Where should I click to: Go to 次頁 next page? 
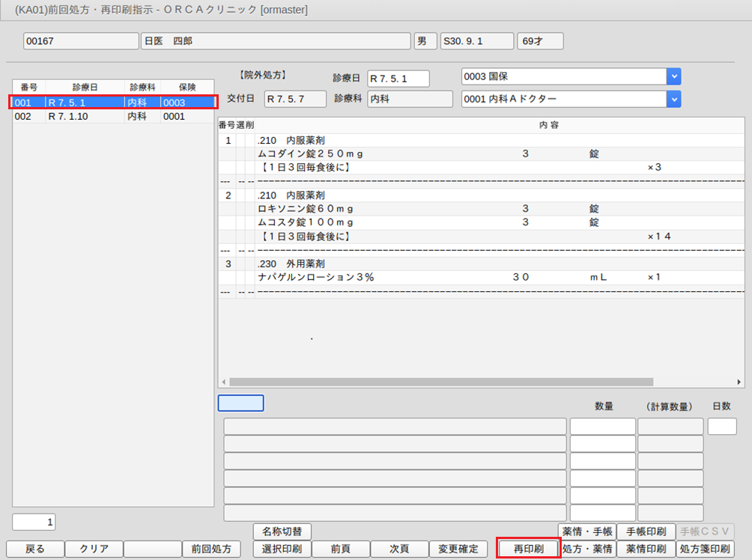399,549
